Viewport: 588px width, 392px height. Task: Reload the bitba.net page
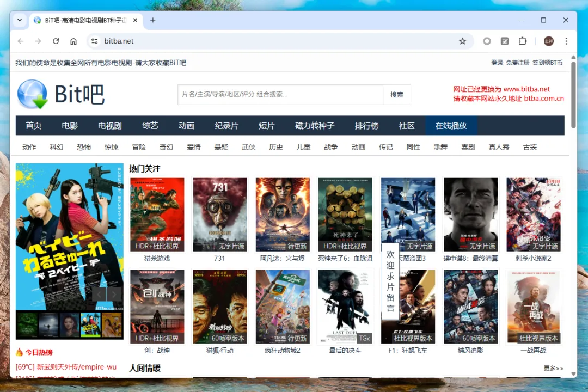pyautogui.click(x=56, y=41)
